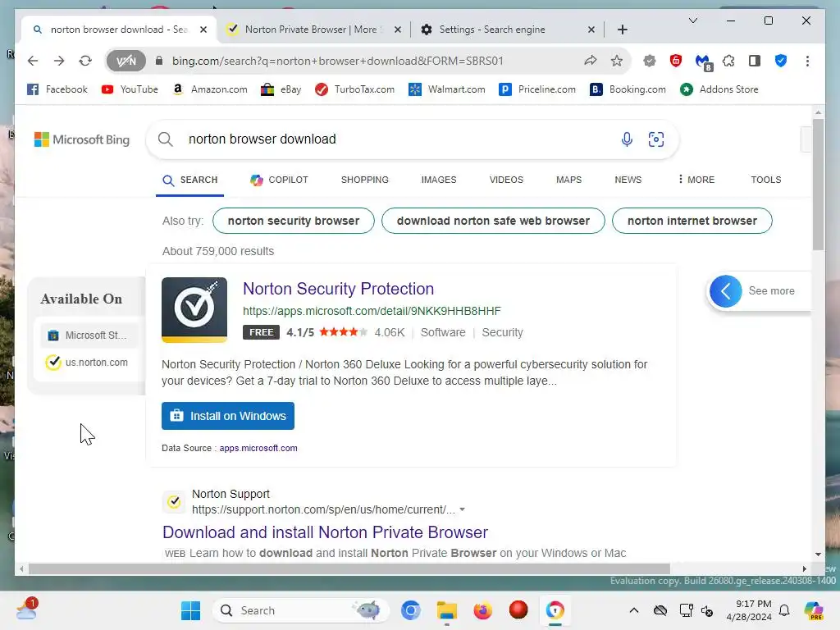Click the magnifier icon in Bing search box
840x630 pixels.
point(166,139)
